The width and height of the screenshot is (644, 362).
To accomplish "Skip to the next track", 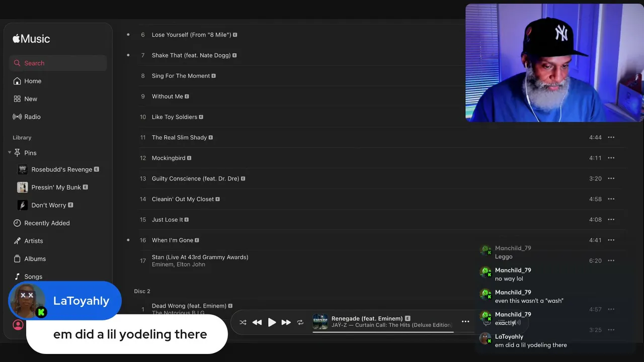I will coord(286,322).
